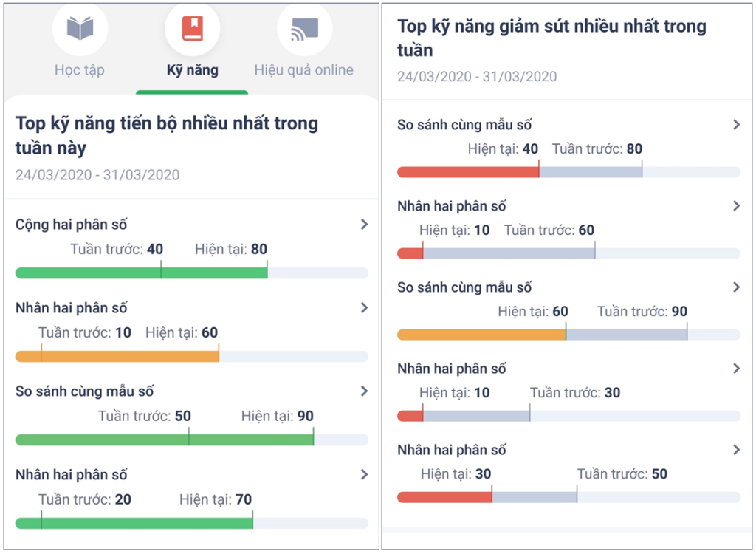Click Top kỹ năng giảm sút heading

tap(551, 38)
